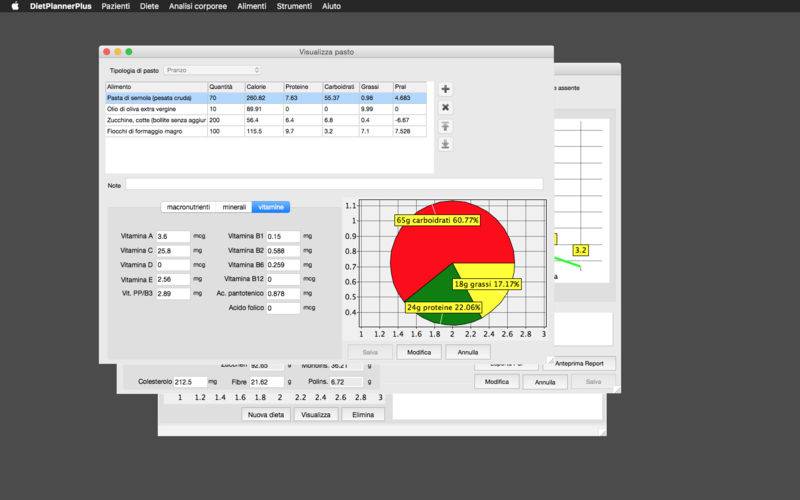Screen dimensions: 800x500
Task: Click the '24g proteine 22.06%' chart label
Action: pos(444,308)
